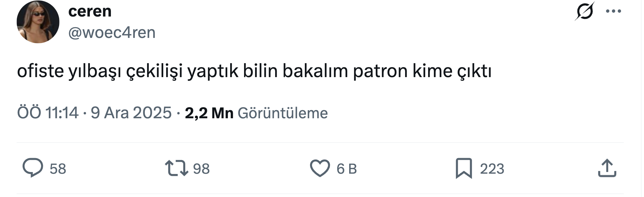Click the Görüntüleme label
The height and width of the screenshot is (197, 644).
pyautogui.click(x=283, y=113)
